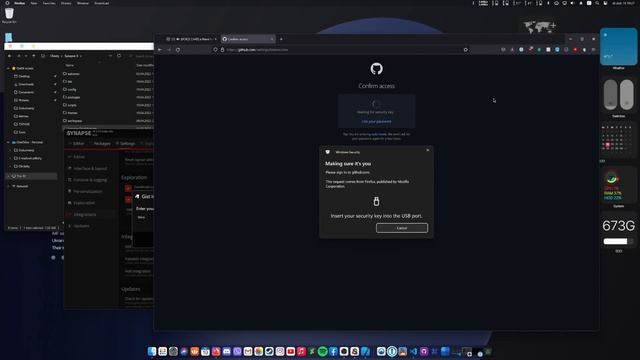This screenshot has height=360, width=640.
Task: Open a new browser tab
Action: coord(281,39)
